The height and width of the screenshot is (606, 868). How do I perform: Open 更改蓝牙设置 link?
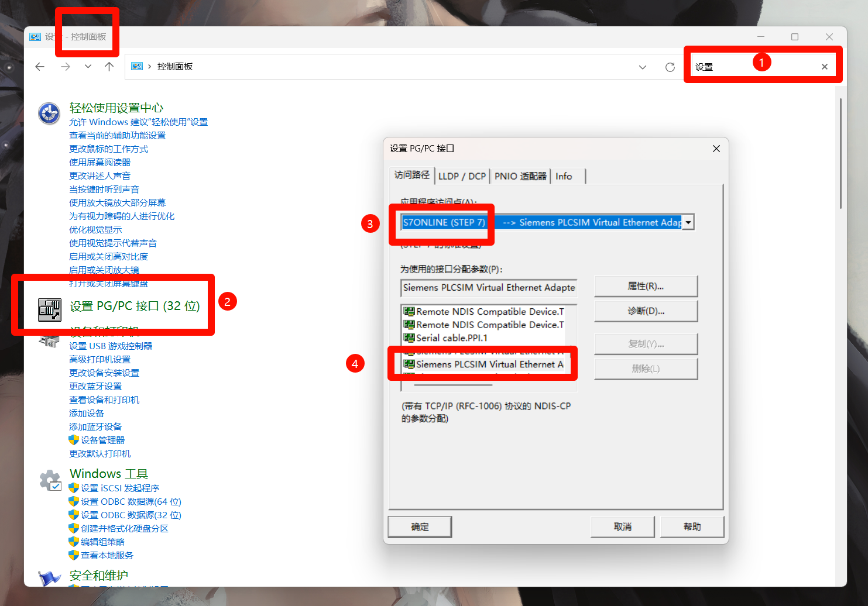pyautogui.click(x=95, y=387)
